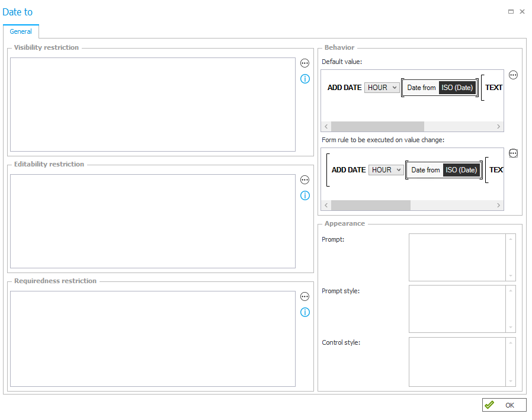This screenshot has width=532, height=420.
Task: Open the Requiredness restriction expression editor (ellipsis icon)
Action: pyautogui.click(x=305, y=297)
